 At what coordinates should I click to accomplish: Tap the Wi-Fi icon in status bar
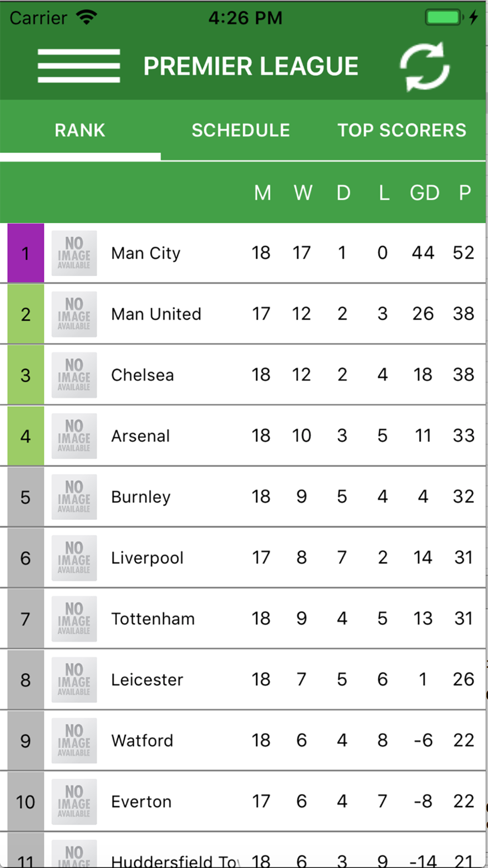(x=87, y=18)
